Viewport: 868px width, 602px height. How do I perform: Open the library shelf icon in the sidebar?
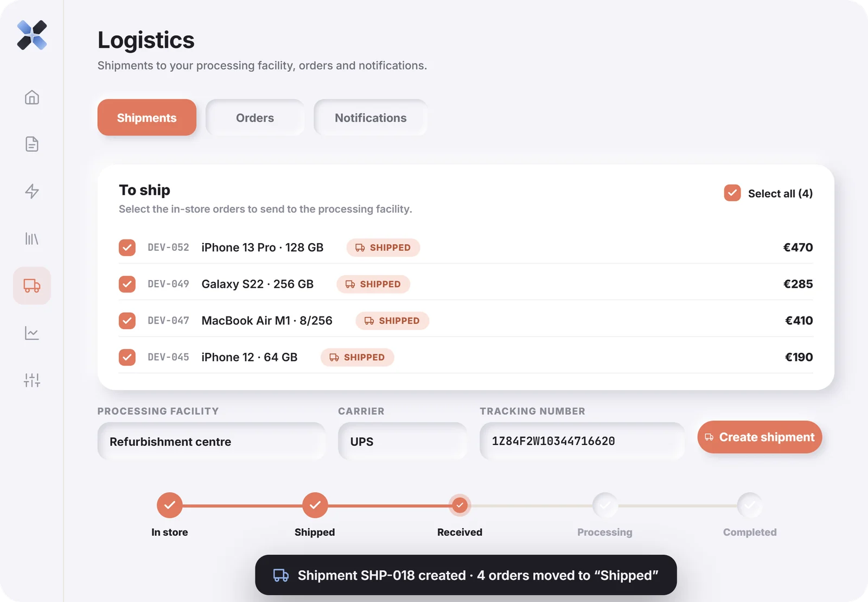(x=32, y=238)
